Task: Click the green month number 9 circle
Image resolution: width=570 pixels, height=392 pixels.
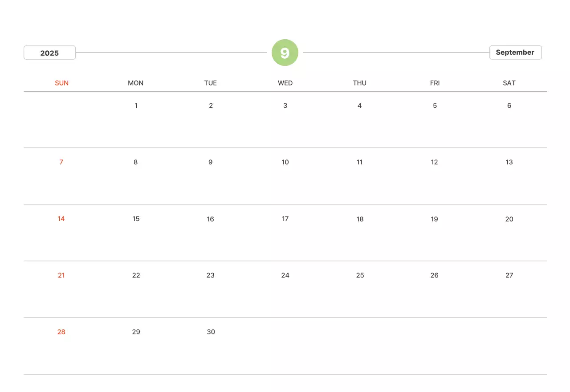Action: coord(285,53)
